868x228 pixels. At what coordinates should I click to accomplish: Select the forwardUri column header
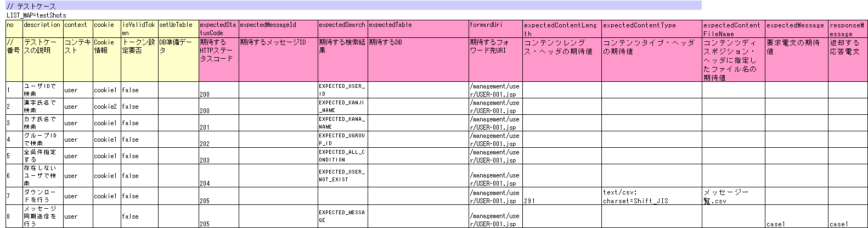coord(495,29)
